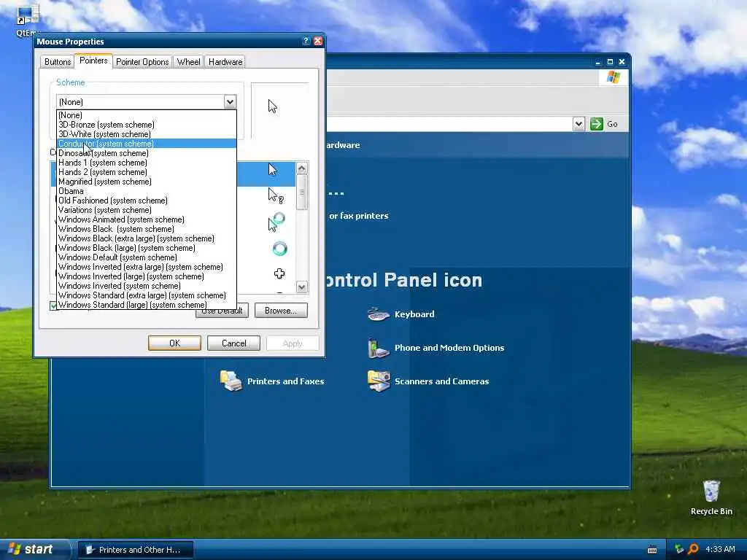
Task: Select the Help Select pointer icon
Action: (x=275, y=195)
